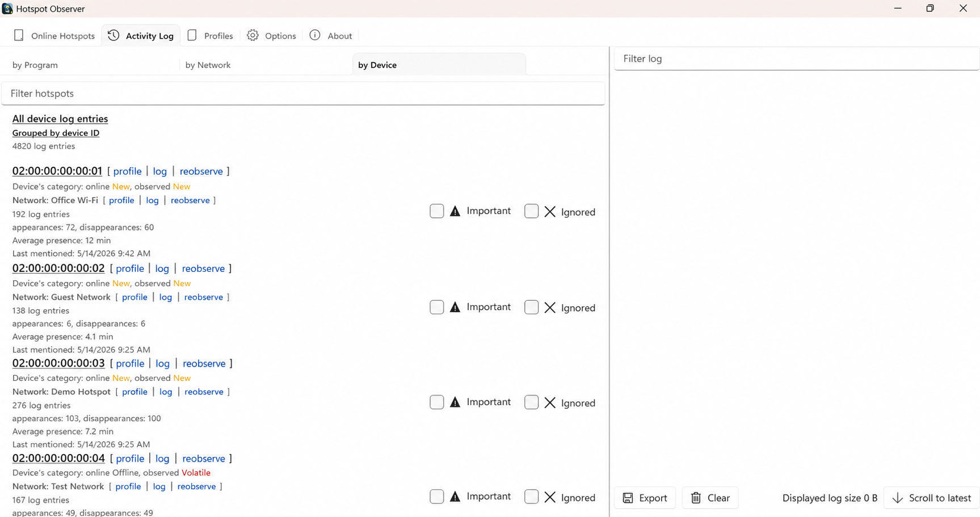Viewport: 980px width, 517px height.
Task: Open the About tab
Action: (331, 36)
